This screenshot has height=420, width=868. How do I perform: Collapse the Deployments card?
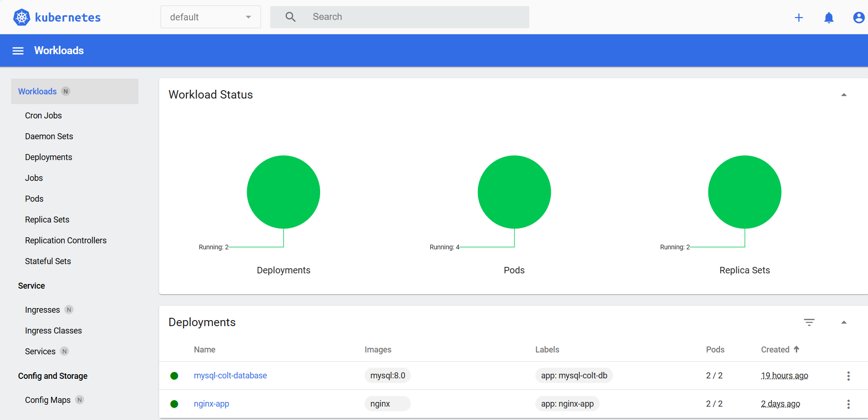(843, 322)
